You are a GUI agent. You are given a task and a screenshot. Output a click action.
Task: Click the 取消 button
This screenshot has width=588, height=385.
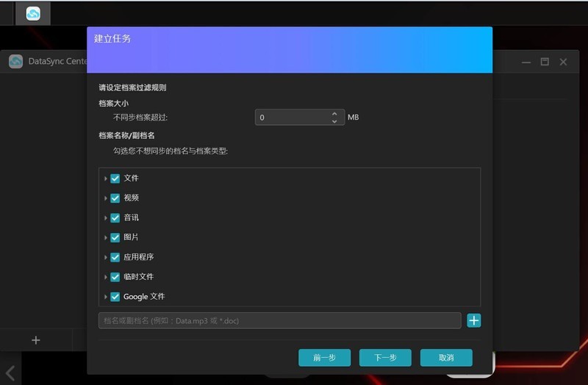pos(446,358)
